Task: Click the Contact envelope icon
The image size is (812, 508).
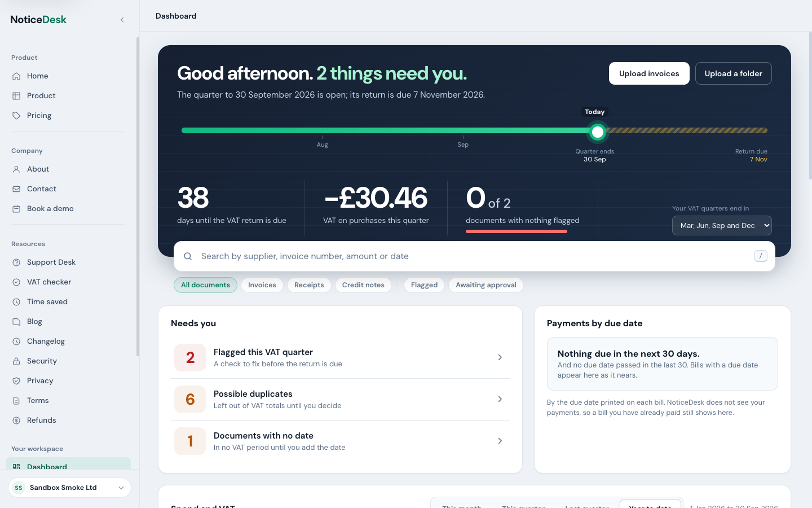Action: (16, 189)
